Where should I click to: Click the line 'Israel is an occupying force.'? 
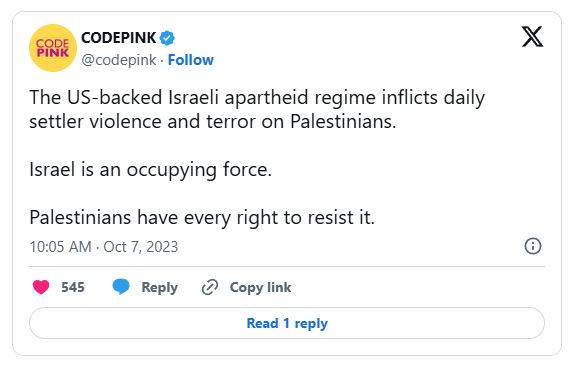[150, 170]
